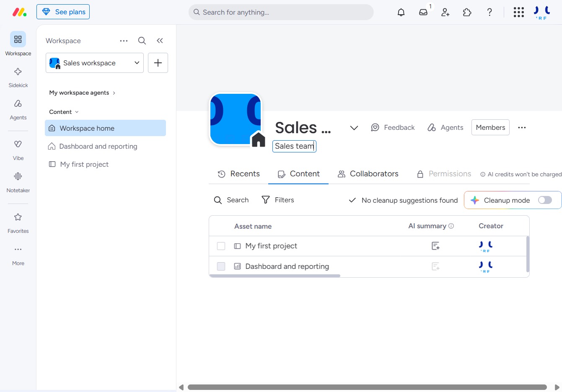The image size is (562, 392).
Task: Open the nine-dot products switcher
Action: click(x=519, y=12)
